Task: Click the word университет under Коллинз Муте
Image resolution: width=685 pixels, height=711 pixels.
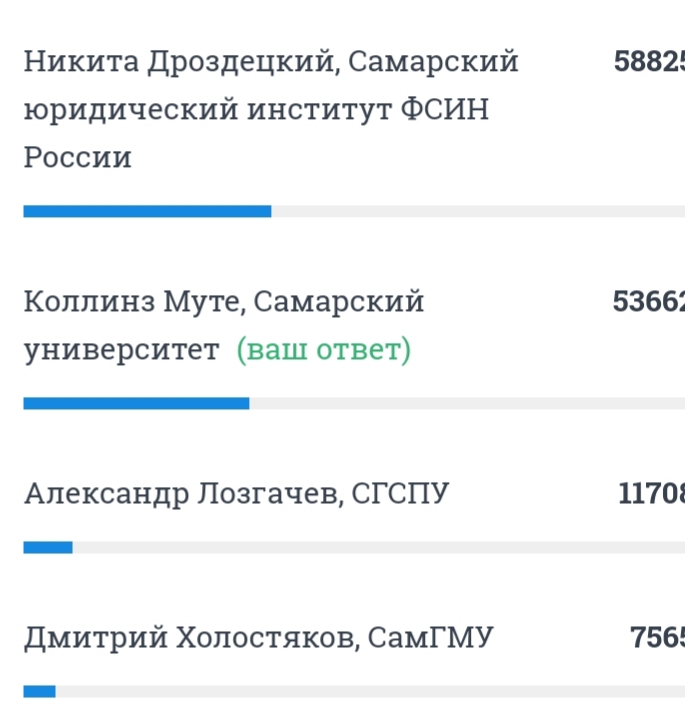Action: point(121,351)
